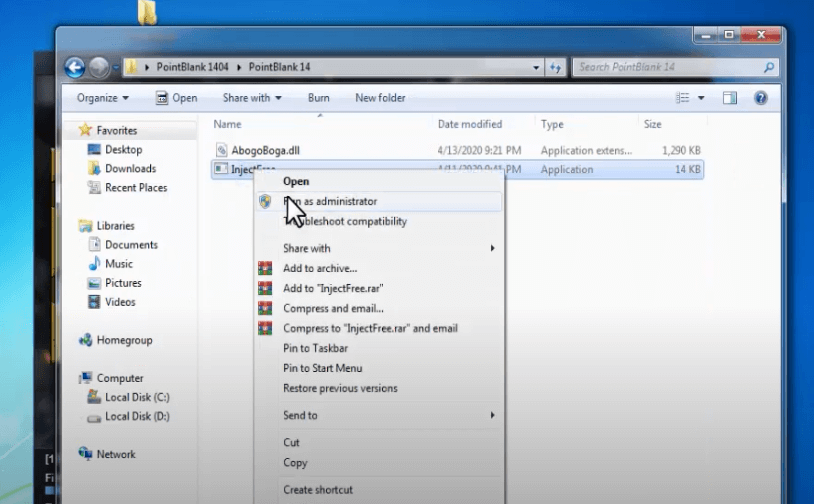
Task: Select Homegroup in the navigation pane
Action: tap(125, 340)
